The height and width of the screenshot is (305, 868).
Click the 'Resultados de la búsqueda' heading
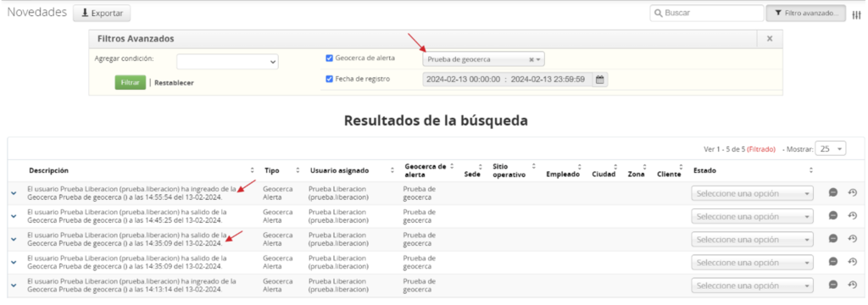(436, 120)
